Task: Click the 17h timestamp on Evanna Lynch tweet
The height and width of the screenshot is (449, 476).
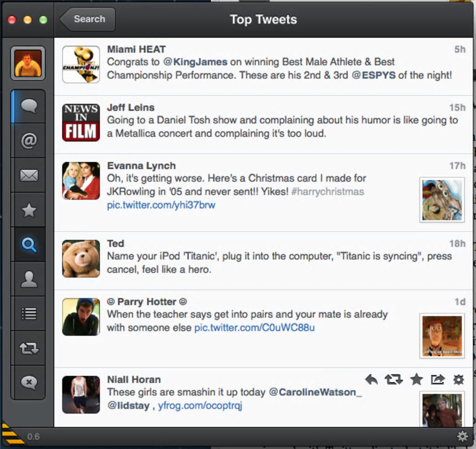Action: click(457, 166)
